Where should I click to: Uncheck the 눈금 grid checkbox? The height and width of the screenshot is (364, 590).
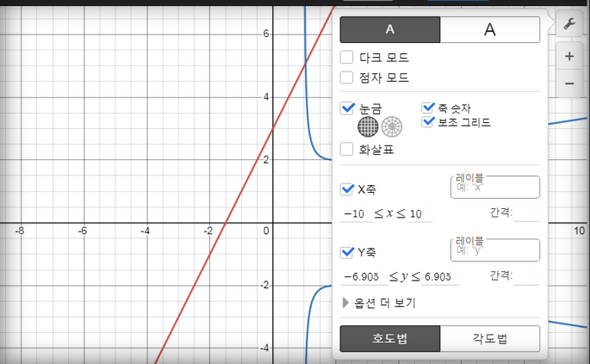click(x=347, y=109)
